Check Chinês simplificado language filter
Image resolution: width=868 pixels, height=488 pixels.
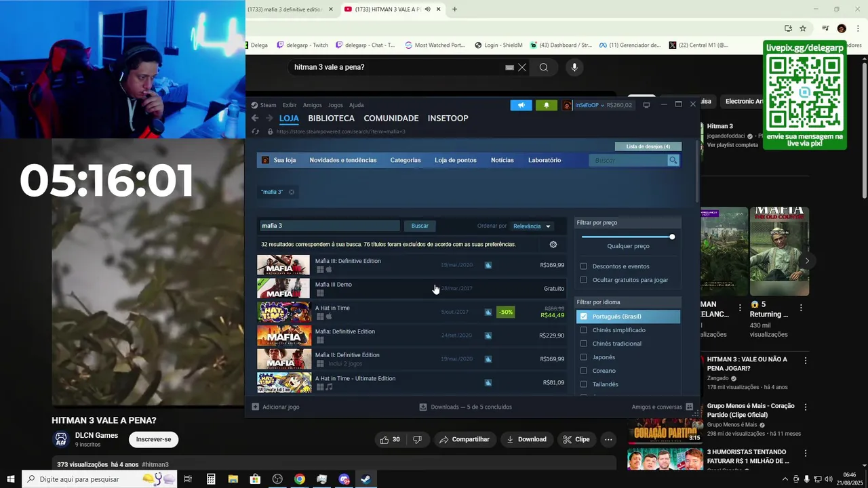click(x=583, y=330)
